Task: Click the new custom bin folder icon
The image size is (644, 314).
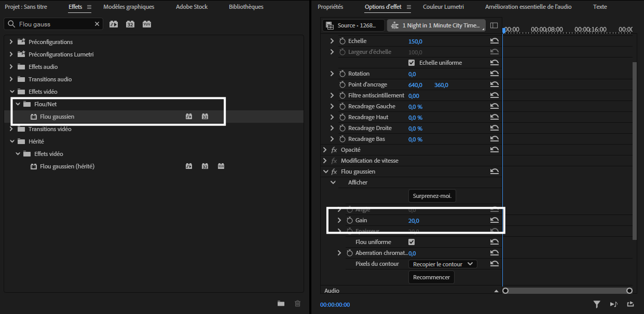Action: [x=281, y=304]
